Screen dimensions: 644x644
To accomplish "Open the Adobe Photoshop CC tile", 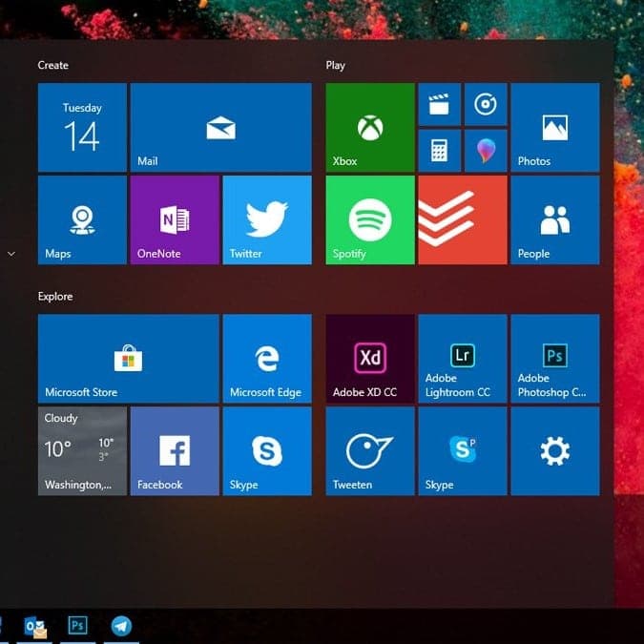I will pyautogui.click(x=555, y=359).
